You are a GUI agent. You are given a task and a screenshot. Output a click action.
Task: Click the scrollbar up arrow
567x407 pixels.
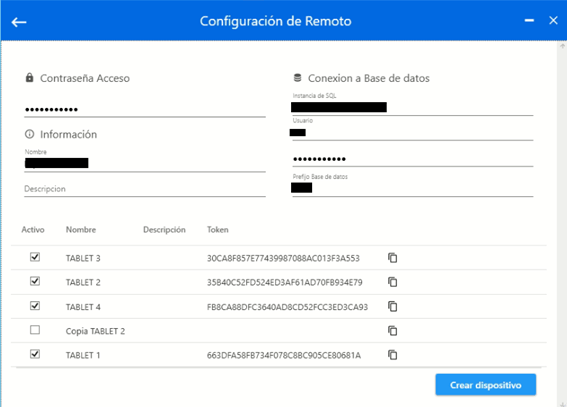point(562,46)
